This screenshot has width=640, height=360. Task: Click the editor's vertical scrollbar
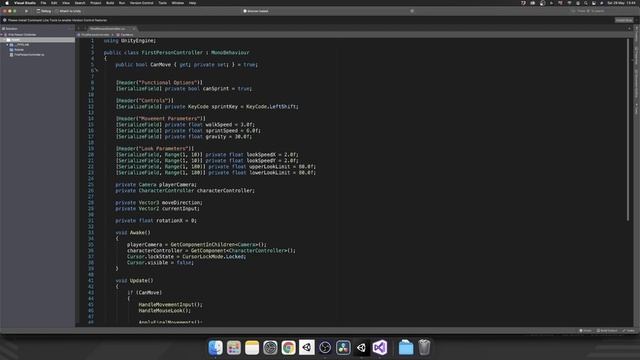coord(629,130)
